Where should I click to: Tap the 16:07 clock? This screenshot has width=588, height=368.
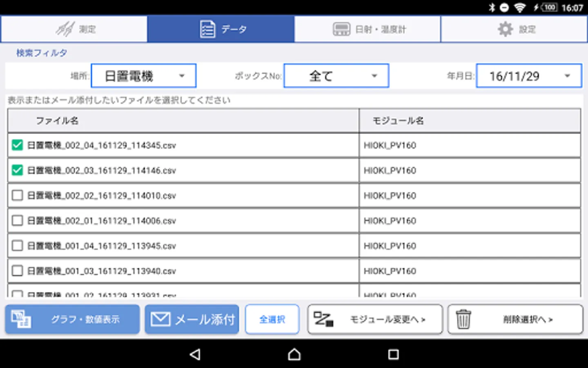pyautogui.click(x=572, y=8)
